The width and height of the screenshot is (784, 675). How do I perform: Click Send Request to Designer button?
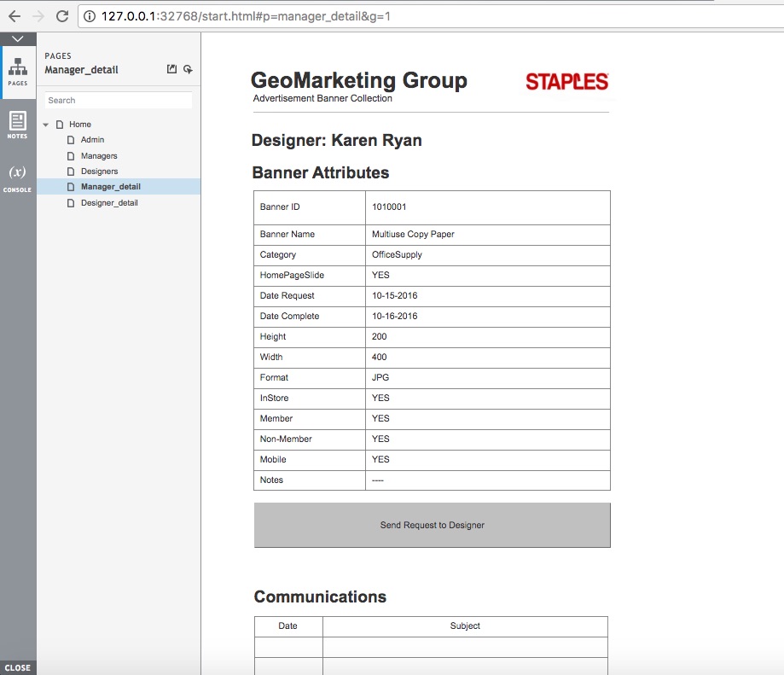coord(432,525)
